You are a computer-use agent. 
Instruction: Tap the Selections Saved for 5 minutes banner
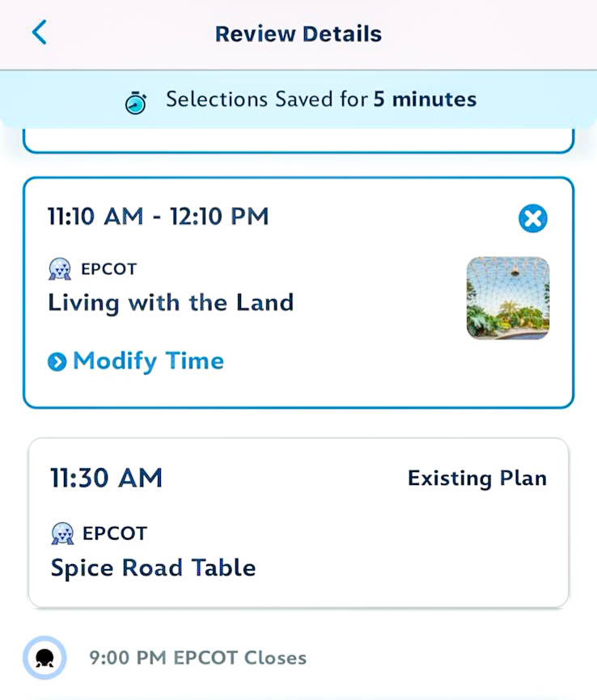point(320,99)
